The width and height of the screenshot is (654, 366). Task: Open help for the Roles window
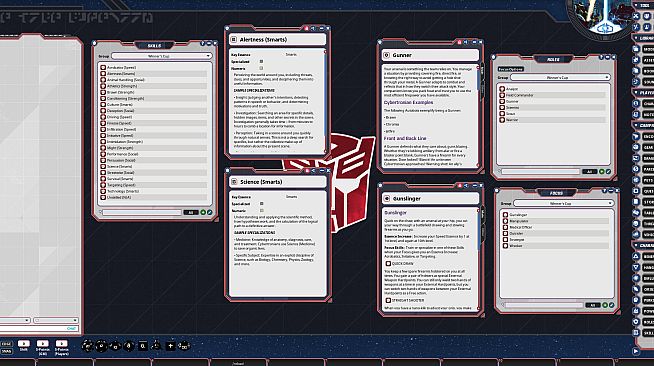[x=601, y=57]
